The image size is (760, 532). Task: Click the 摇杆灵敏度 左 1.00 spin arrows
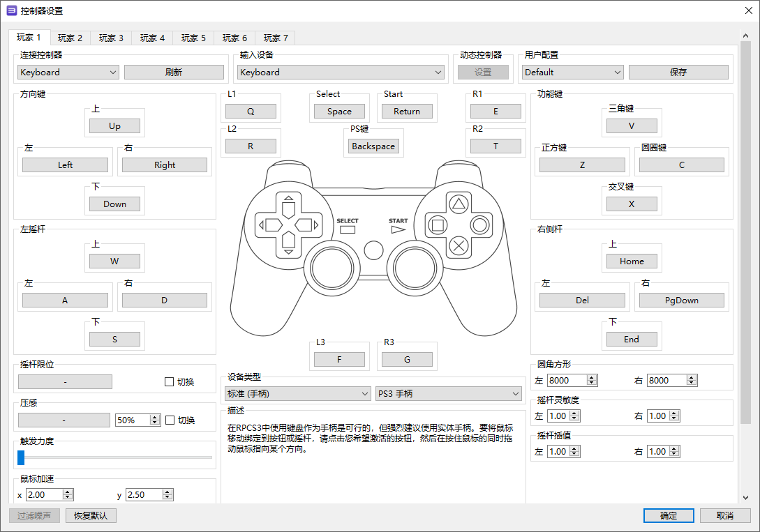coord(575,416)
